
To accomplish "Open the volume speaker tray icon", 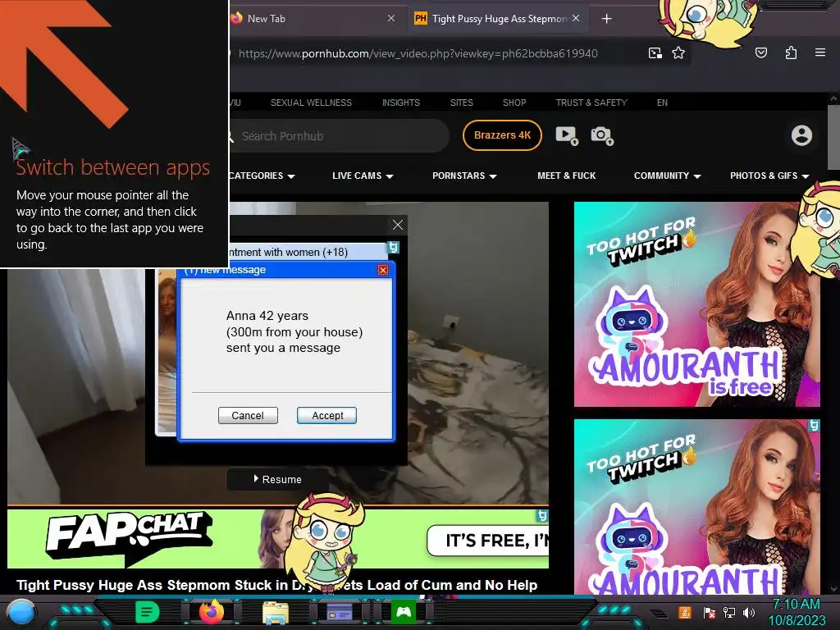I will point(749,612).
